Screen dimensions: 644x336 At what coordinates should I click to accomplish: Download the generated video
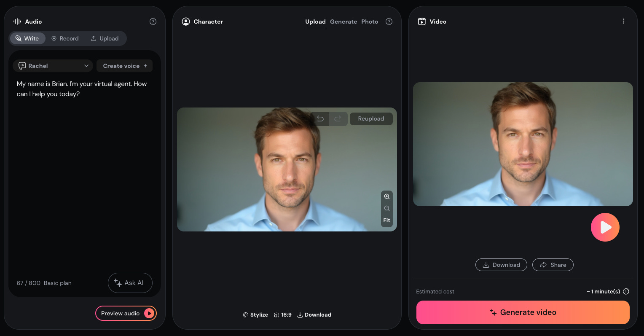(501, 265)
